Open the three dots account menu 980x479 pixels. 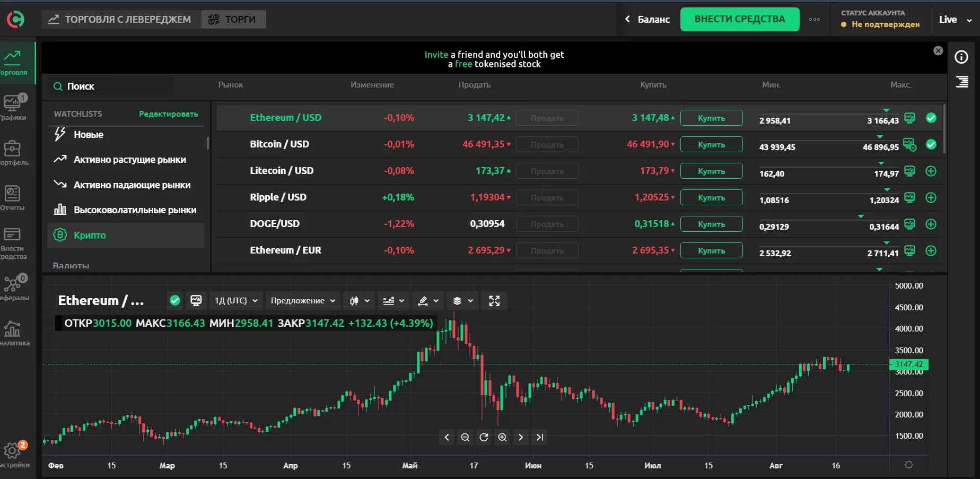(x=815, y=19)
